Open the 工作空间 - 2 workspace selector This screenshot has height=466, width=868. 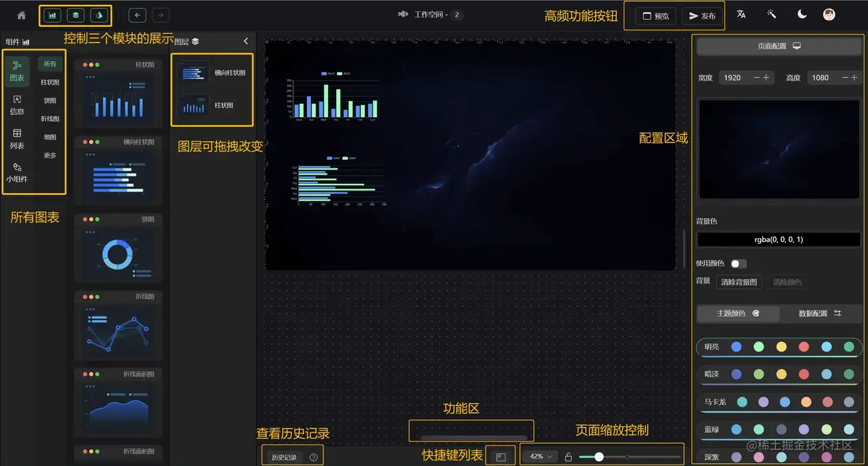pos(430,13)
